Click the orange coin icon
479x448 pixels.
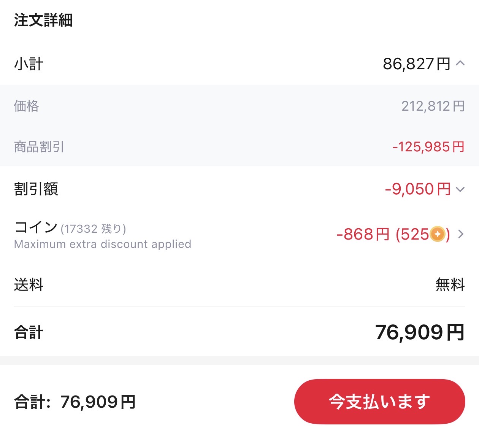pyautogui.click(x=438, y=234)
